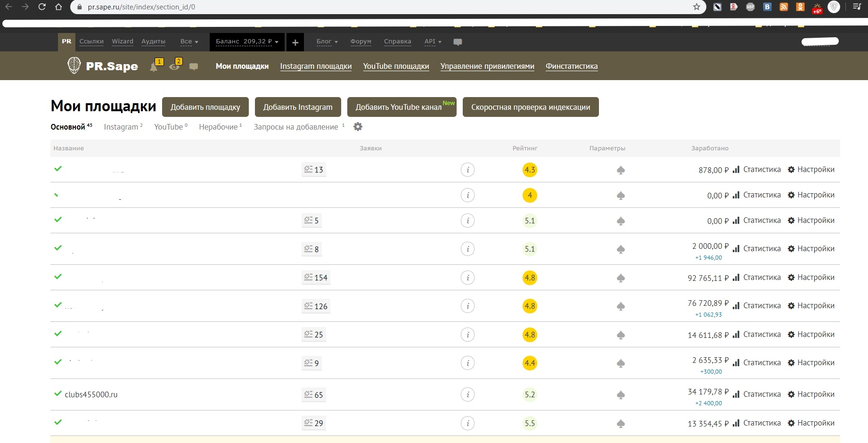This screenshot has height=443, width=868.
Task: Bookmark page with the star icon
Action: pos(696,7)
